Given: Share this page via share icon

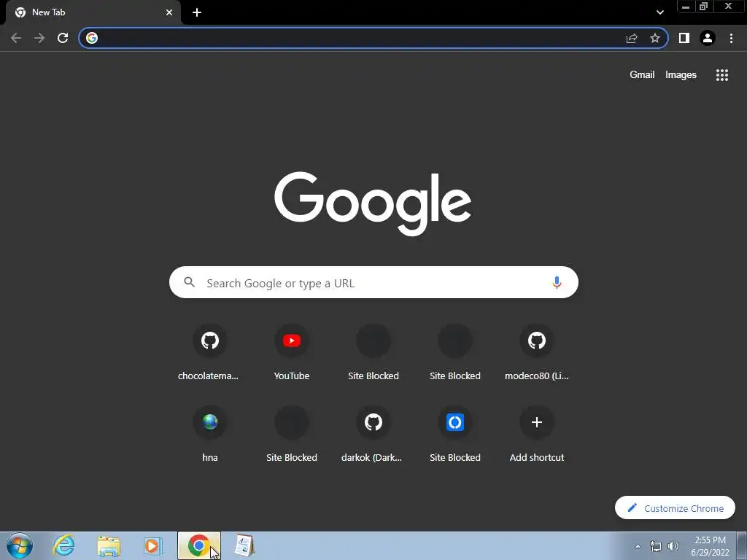Looking at the screenshot, I should click(x=632, y=38).
